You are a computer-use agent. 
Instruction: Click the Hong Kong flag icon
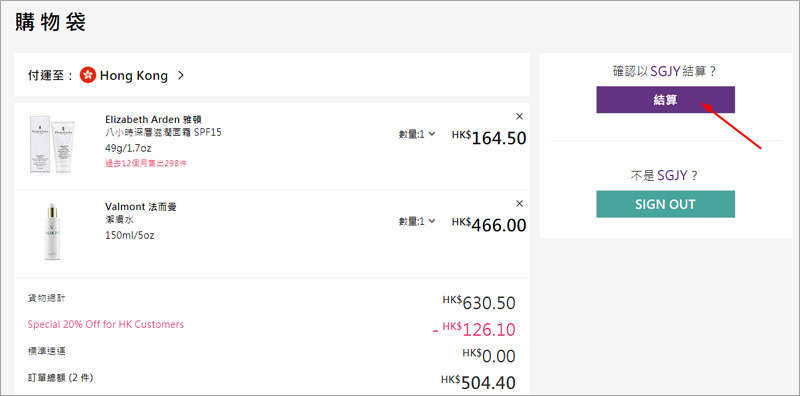(88, 76)
